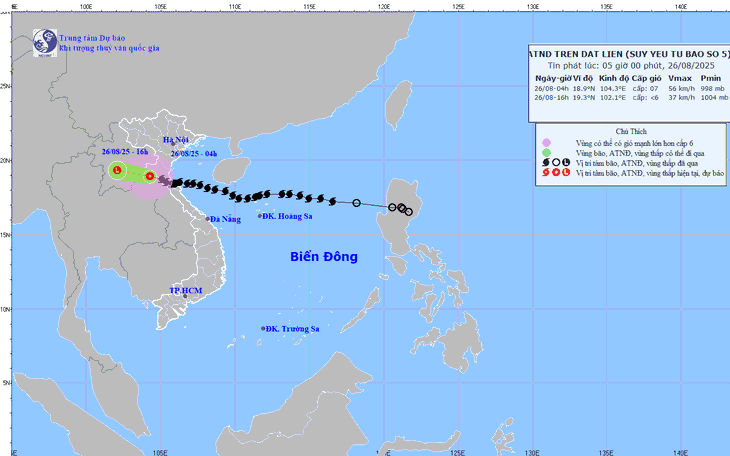Click the black L circle in the legend
Screen dimensions: 730x456
click(x=566, y=163)
